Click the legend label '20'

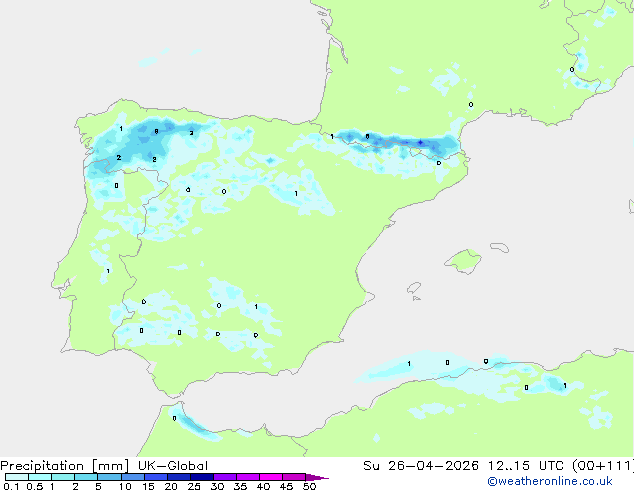[171, 486]
